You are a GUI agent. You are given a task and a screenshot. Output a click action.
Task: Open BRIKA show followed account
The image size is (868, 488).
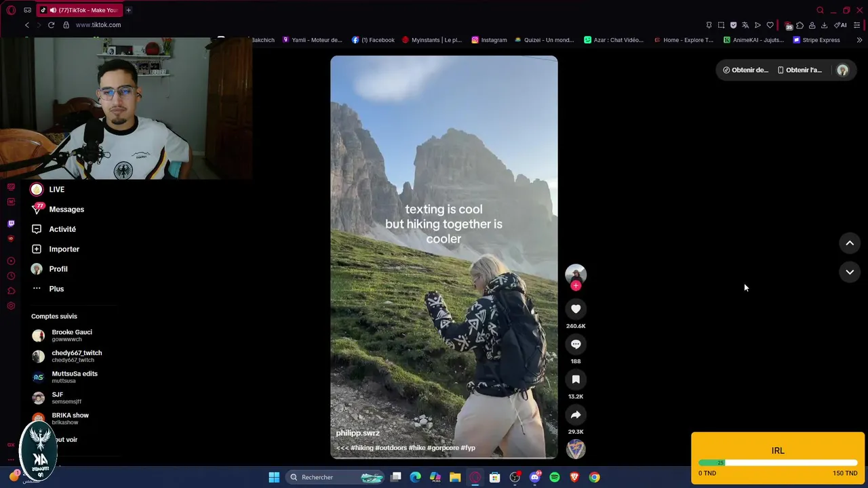[60, 418]
